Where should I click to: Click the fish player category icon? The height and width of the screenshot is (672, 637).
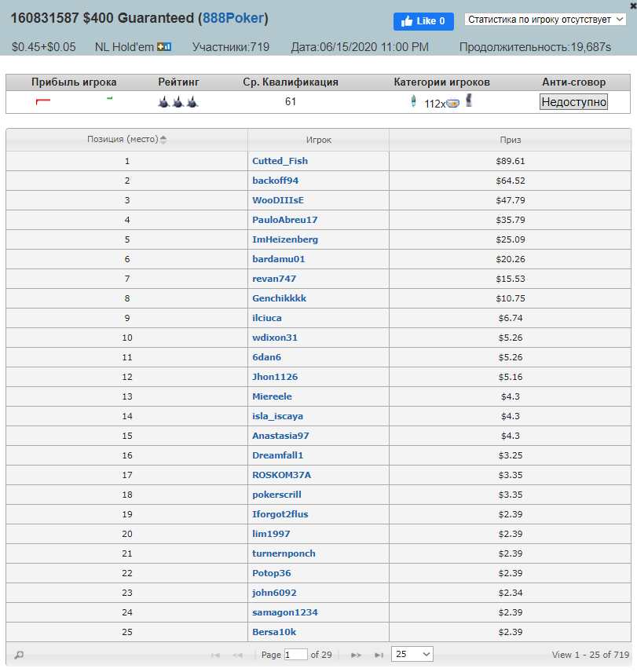pos(452,104)
